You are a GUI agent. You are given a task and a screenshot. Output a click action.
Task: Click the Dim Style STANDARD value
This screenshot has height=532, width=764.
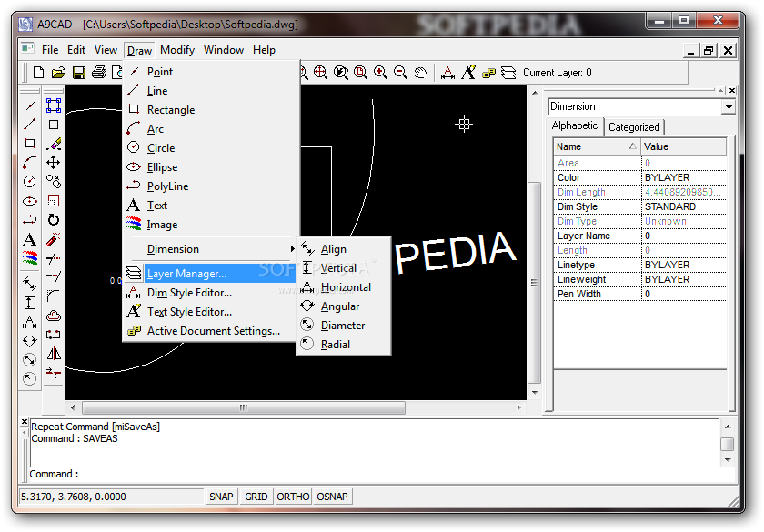[x=684, y=206]
